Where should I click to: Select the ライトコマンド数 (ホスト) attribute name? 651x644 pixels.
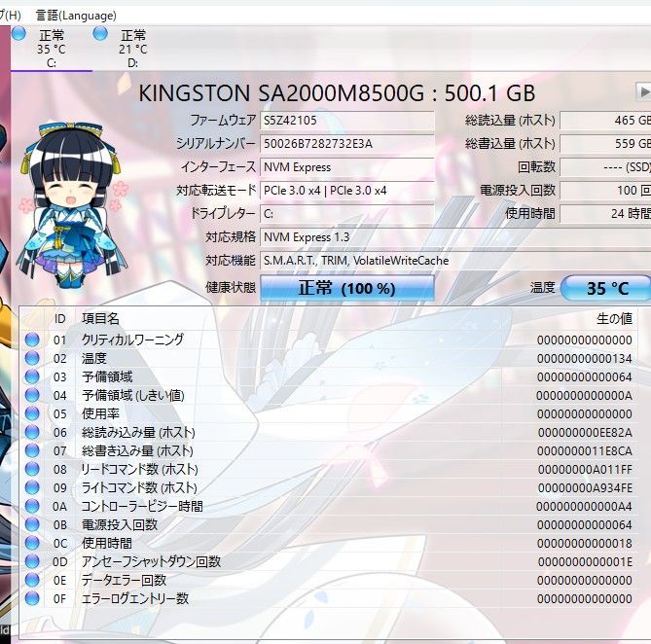click(139, 487)
